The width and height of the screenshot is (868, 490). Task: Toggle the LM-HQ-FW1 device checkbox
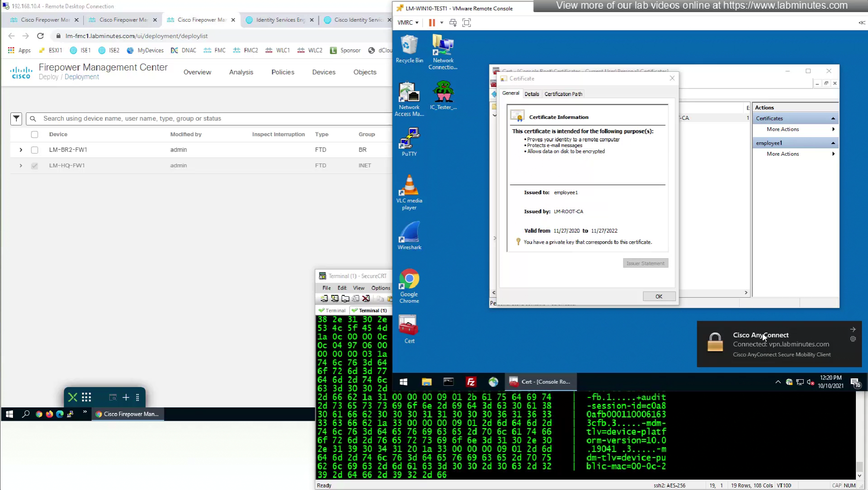pos(35,166)
